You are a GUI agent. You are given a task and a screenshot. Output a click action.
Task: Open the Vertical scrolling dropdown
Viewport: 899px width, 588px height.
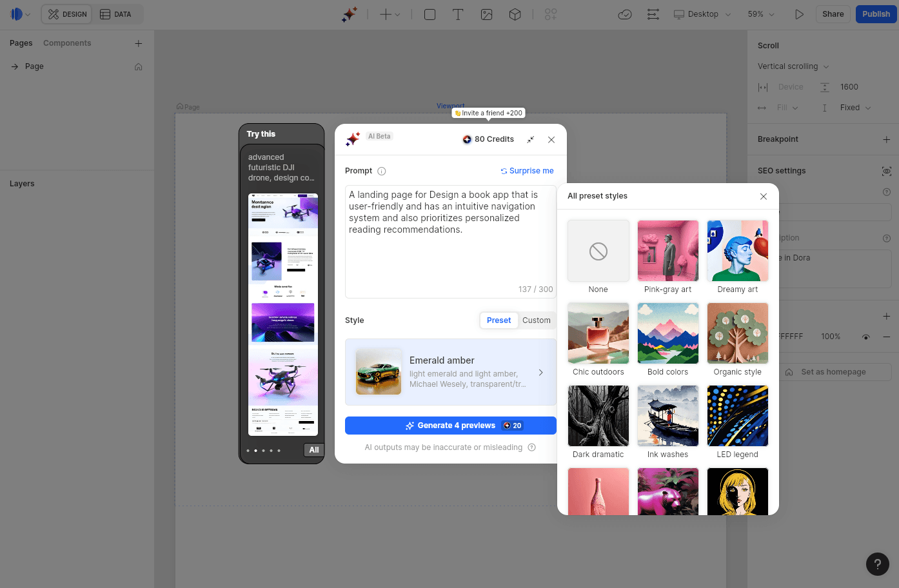coord(793,66)
